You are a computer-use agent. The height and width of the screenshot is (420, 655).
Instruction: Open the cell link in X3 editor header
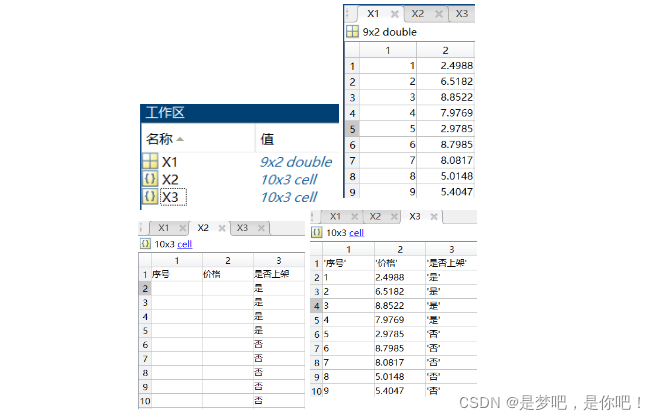tap(356, 233)
